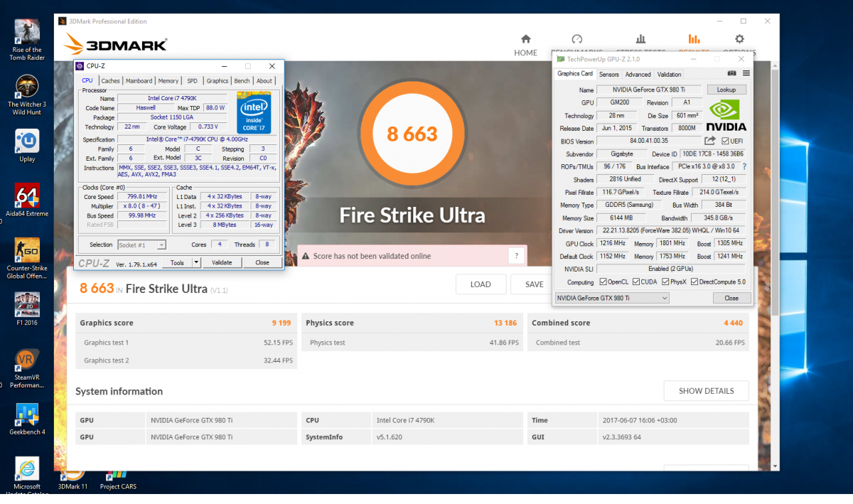Click the NVIDIA logo in GPU-Z
Image resolution: width=853 pixels, height=504 pixels.
click(727, 115)
